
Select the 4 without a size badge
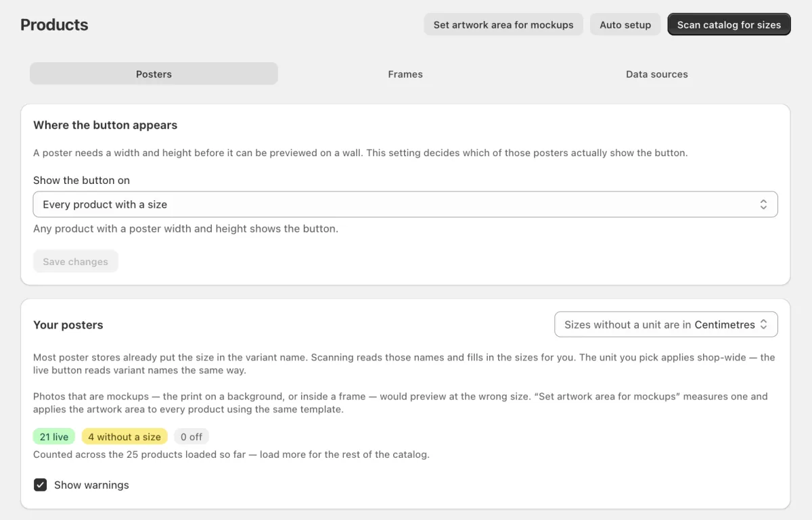click(x=125, y=437)
